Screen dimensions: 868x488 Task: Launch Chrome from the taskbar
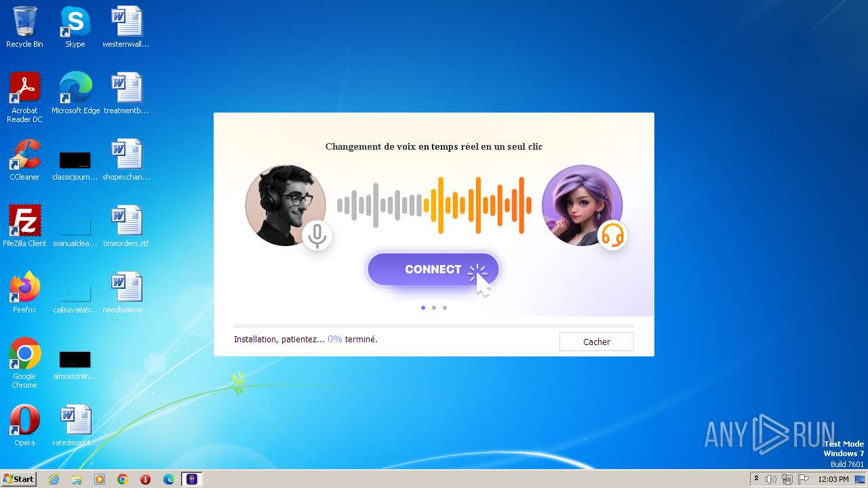123,479
